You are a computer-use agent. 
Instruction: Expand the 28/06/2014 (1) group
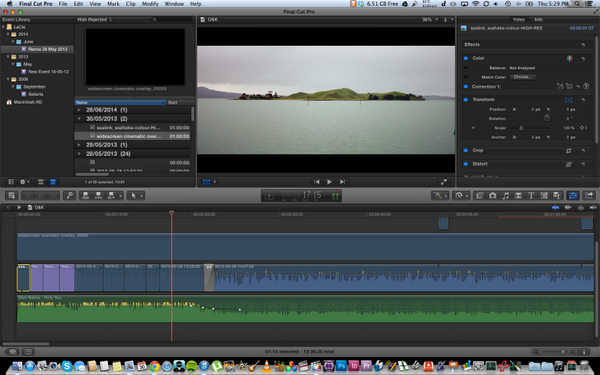pyautogui.click(x=79, y=110)
